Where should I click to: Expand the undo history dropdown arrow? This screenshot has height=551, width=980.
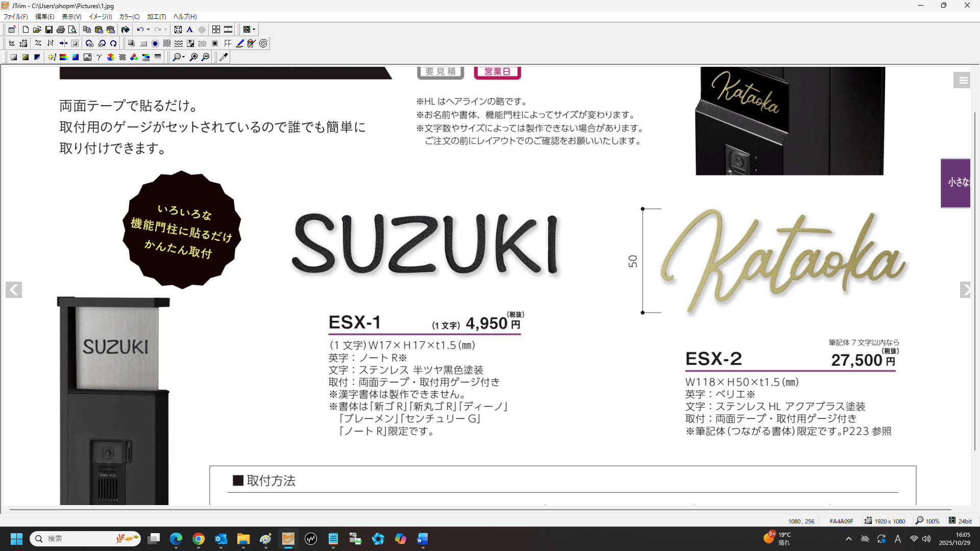148,30
